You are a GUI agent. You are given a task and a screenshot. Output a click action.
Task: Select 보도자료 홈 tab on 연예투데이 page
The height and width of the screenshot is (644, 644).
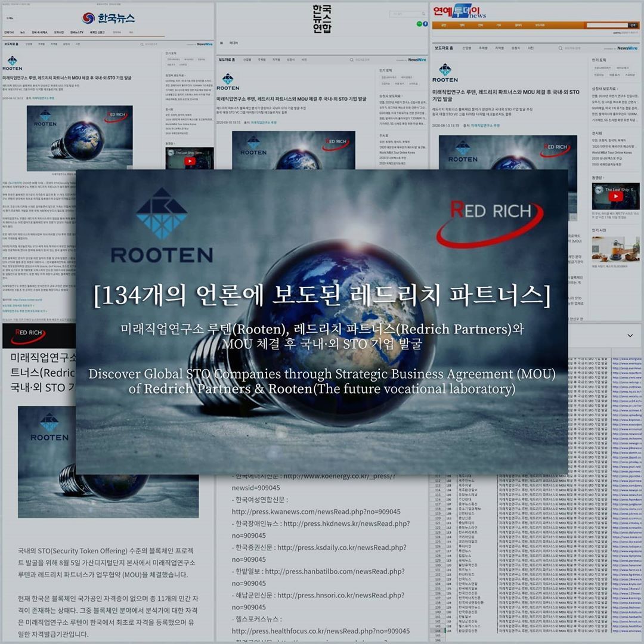[444, 48]
